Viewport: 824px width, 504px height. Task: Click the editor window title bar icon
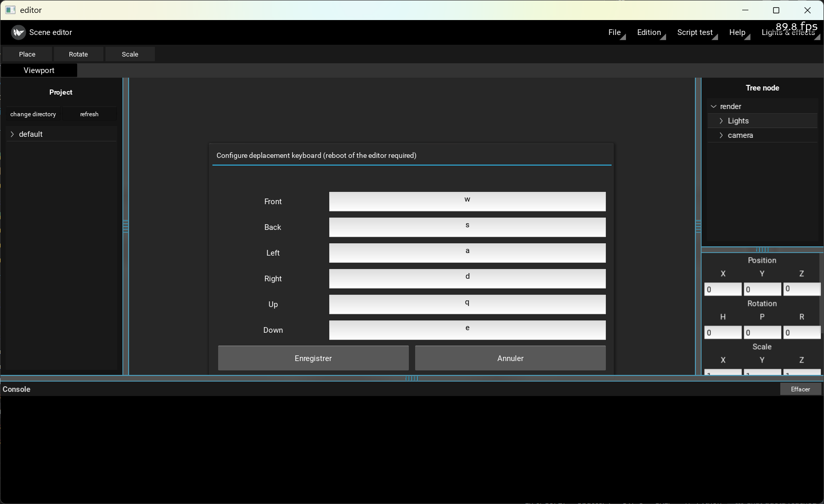pos(10,10)
